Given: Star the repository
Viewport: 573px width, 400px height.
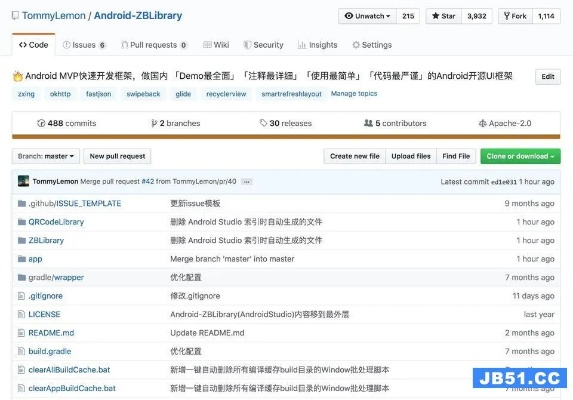Looking at the screenshot, I should pos(444,16).
